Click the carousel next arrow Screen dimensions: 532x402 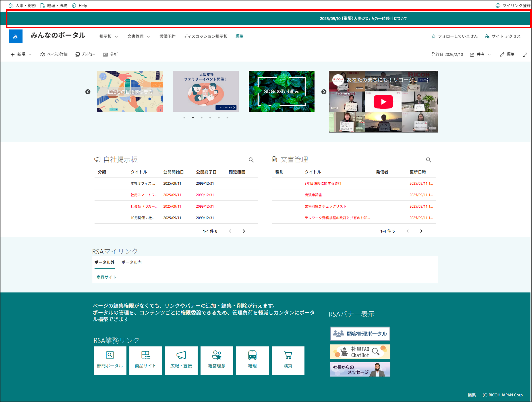click(x=324, y=92)
